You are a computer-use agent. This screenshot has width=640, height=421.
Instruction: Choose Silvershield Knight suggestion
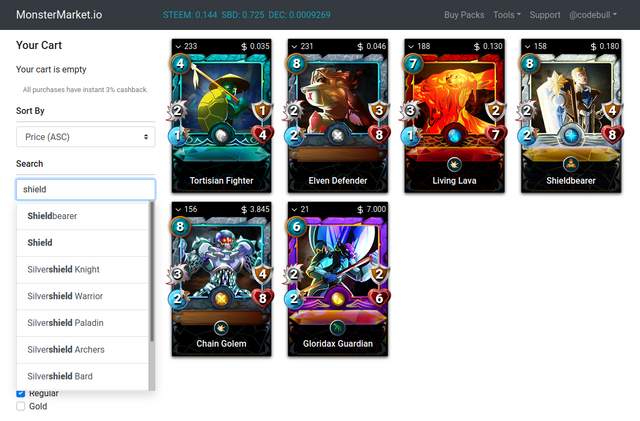coord(82,270)
